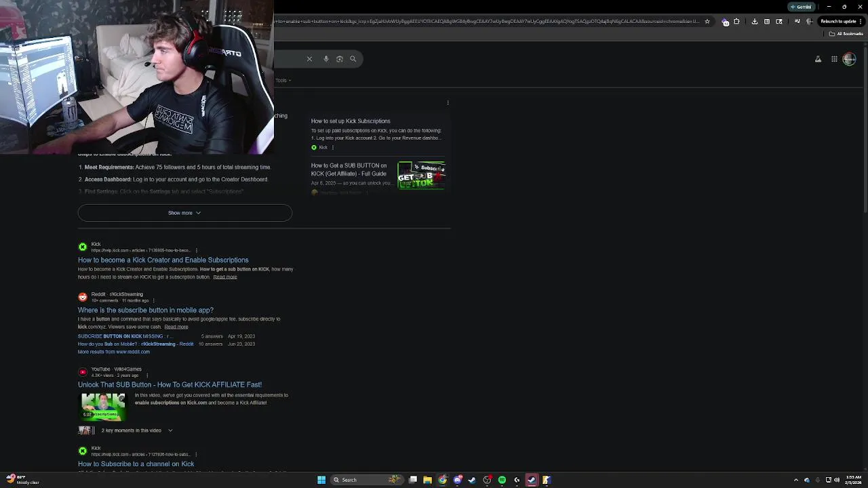This screenshot has height=488, width=868.
Task: Open options next to Kick source label
Action: pyautogui.click(x=332, y=148)
